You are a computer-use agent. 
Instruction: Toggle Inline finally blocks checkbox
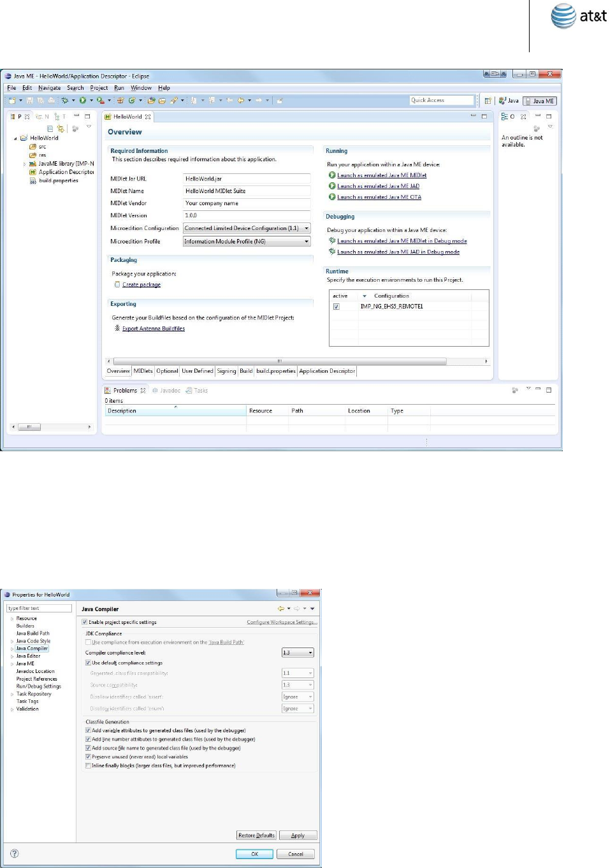[x=88, y=765]
